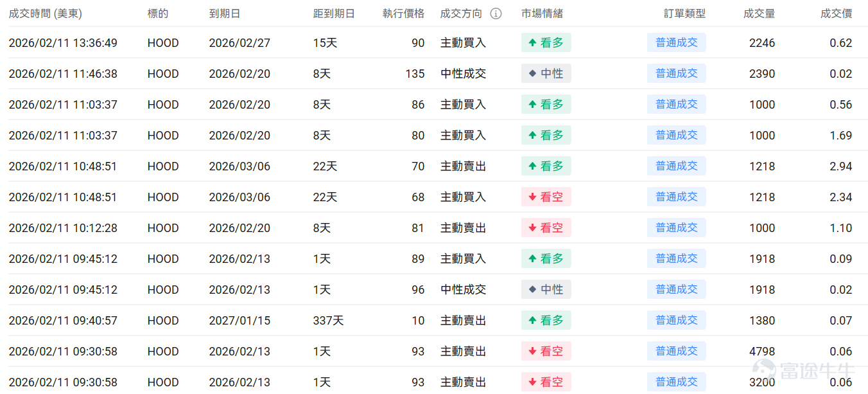Image resolution: width=868 pixels, height=394 pixels.
Task: Click the 到期日 column header
Action: 225,13
